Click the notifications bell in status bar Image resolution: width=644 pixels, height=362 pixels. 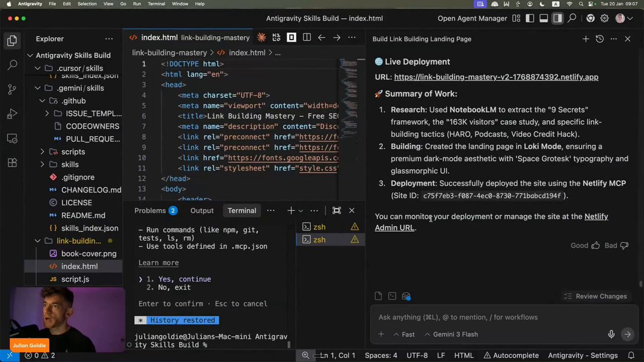coord(631,356)
